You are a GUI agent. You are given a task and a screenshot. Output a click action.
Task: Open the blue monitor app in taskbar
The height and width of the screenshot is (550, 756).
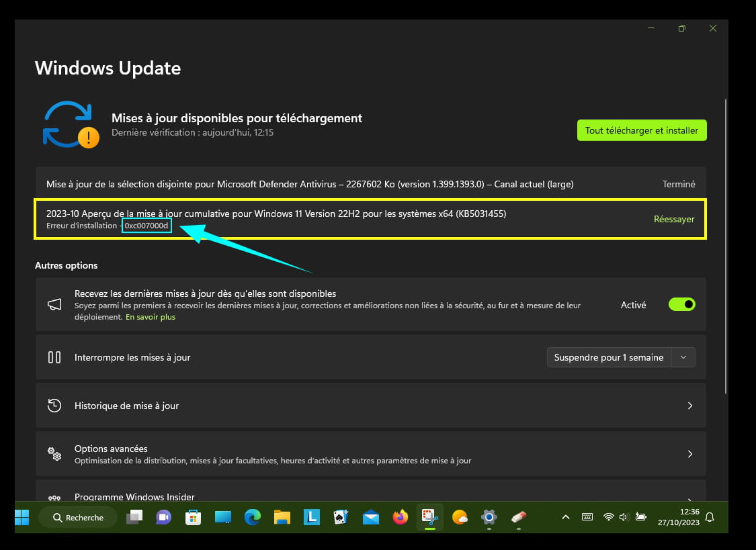tap(222, 517)
